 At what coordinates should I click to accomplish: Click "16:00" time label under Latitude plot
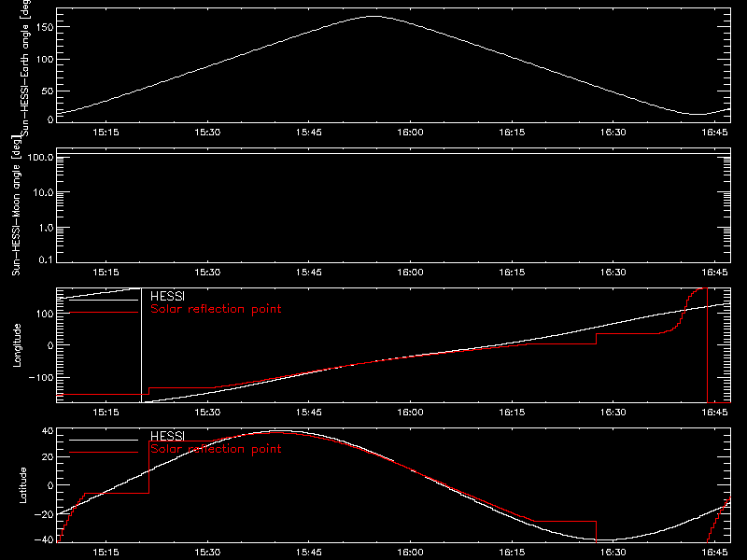(410, 553)
